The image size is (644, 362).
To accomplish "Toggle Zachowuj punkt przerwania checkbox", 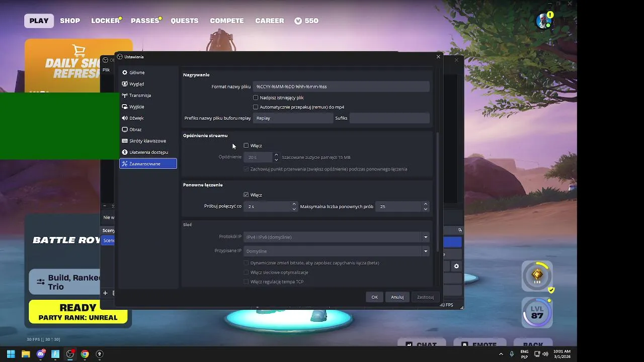I will tap(246, 169).
